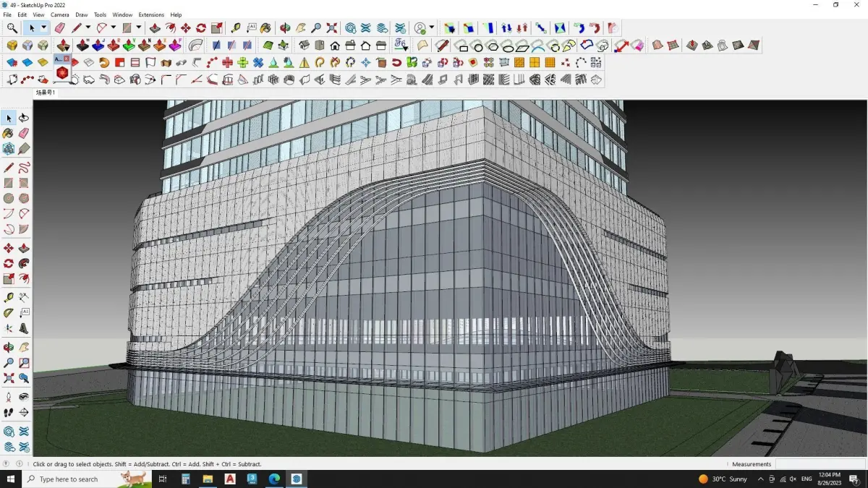Viewport: 868px width, 488px height.
Task: Activate the Orbit tool in top toolbar
Action: [x=285, y=28]
